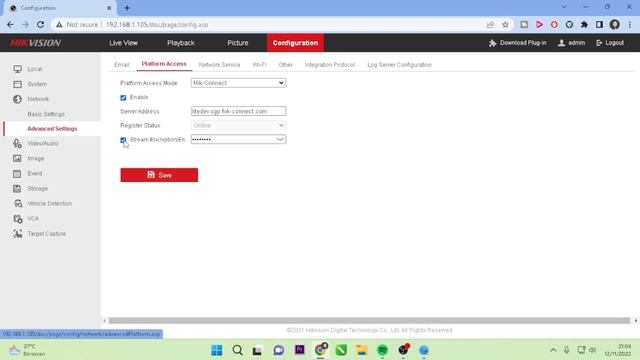
Task: Click the Download Plug-in link
Action: (x=522, y=43)
